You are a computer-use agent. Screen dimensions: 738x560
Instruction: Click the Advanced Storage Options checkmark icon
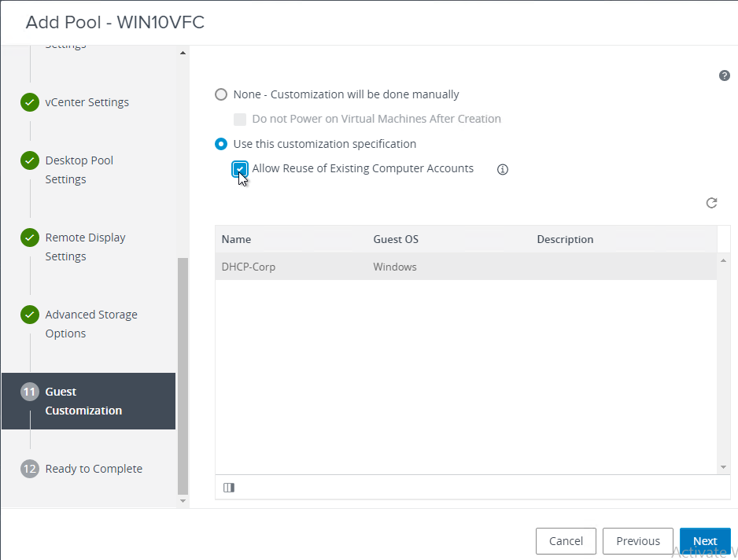(x=30, y=315)
